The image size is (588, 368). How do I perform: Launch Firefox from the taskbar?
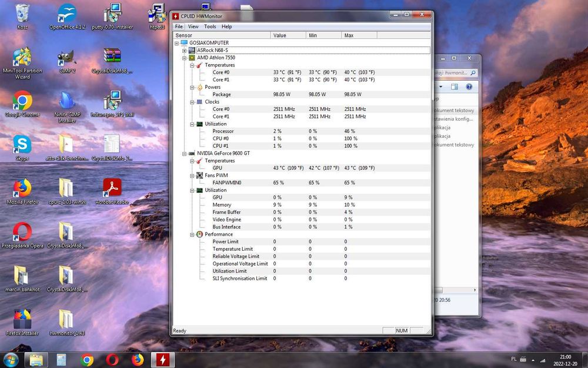click(x=138, y=360)
